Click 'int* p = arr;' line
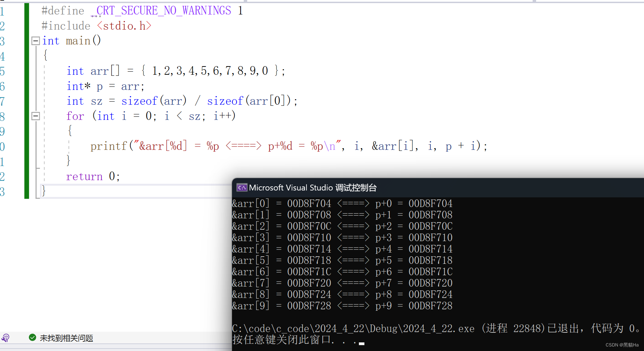The image size is (644, 351). click(105, 86)
